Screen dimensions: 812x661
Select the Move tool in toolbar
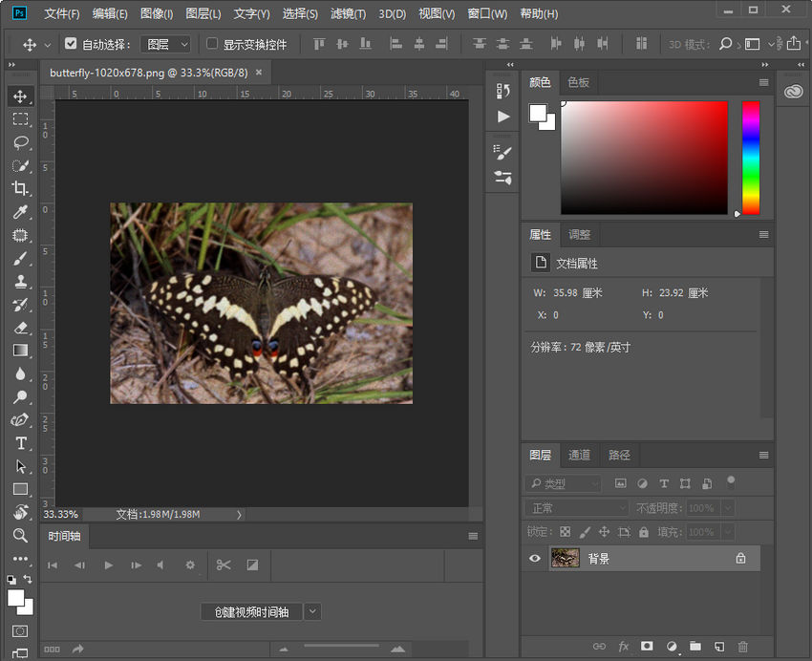pos(20,96)
